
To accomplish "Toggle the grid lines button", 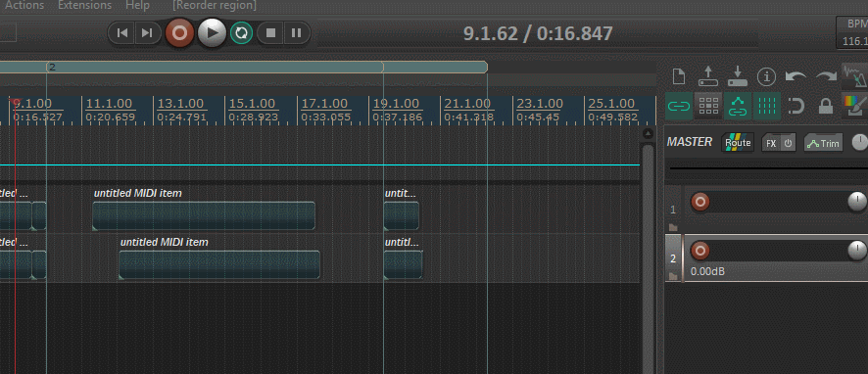I will tap(766, 106).
